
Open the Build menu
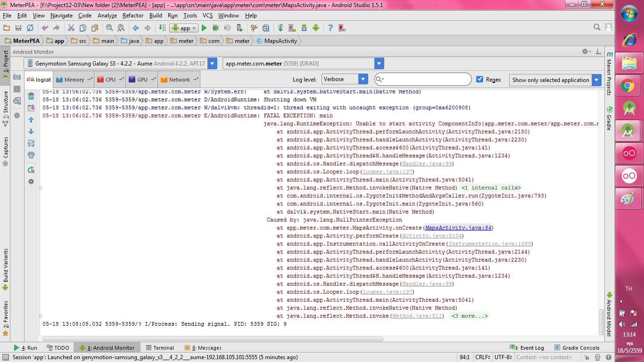pyautogui.click(x=156, y=16)
